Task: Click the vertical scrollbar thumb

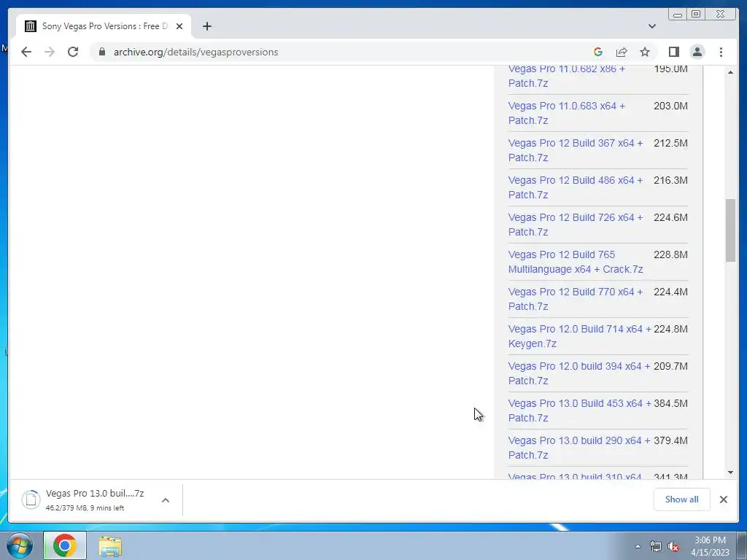Action: [730, 230]
